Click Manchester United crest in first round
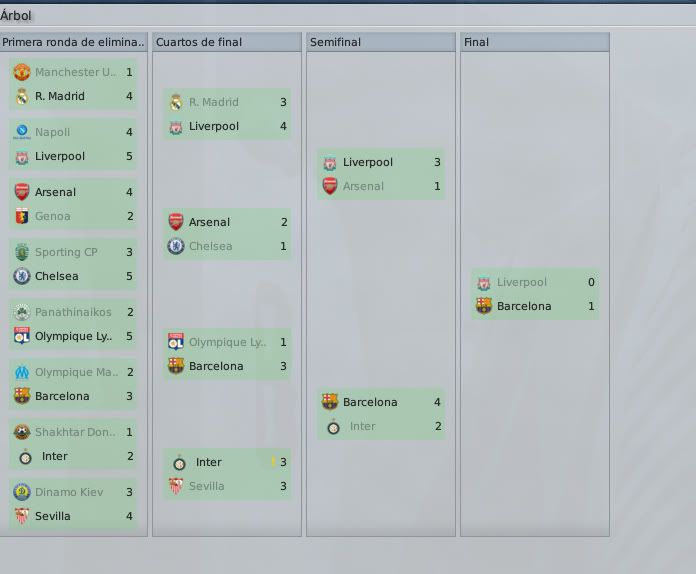 click(22, 72)
